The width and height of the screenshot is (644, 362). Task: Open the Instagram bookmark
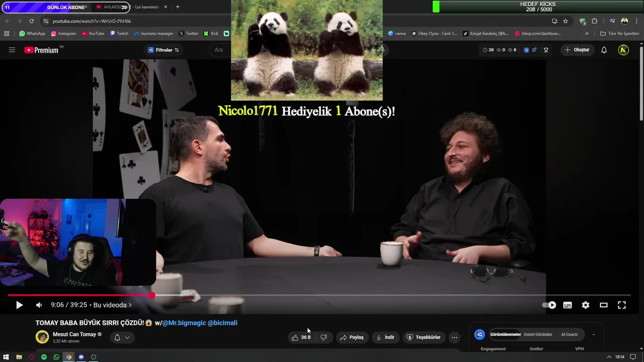click(x=63, y=34)
